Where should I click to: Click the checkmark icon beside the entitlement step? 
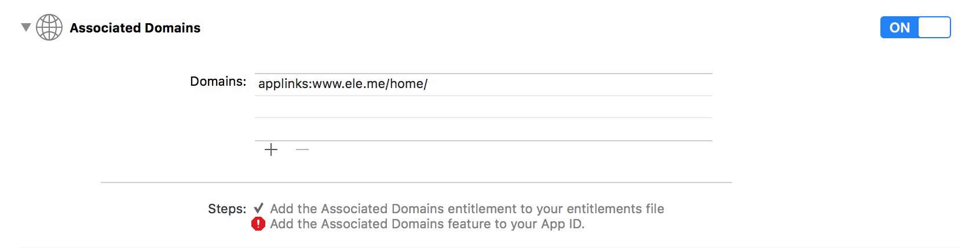[x=258, y=208]
